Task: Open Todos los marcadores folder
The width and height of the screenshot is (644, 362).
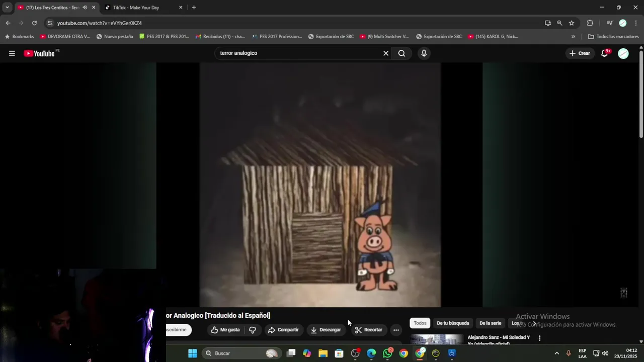Action: [613, 37]
